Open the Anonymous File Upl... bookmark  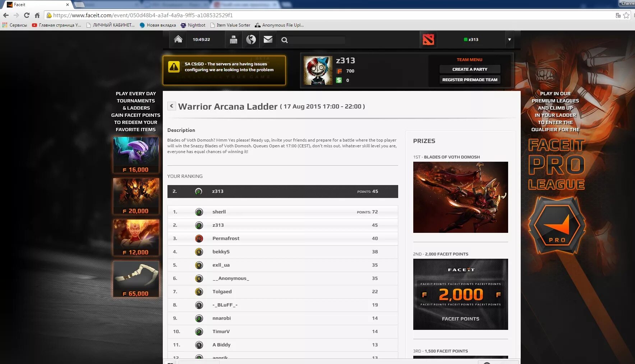279,25
